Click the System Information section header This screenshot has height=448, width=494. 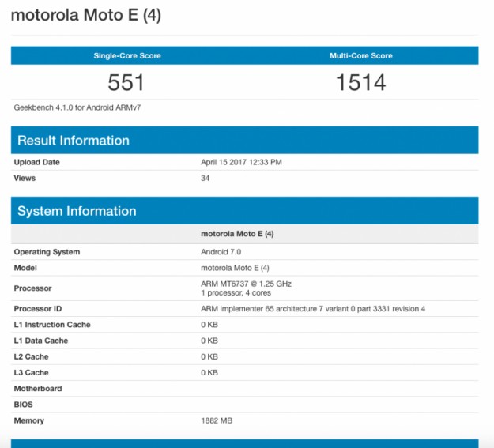(77, 211)
